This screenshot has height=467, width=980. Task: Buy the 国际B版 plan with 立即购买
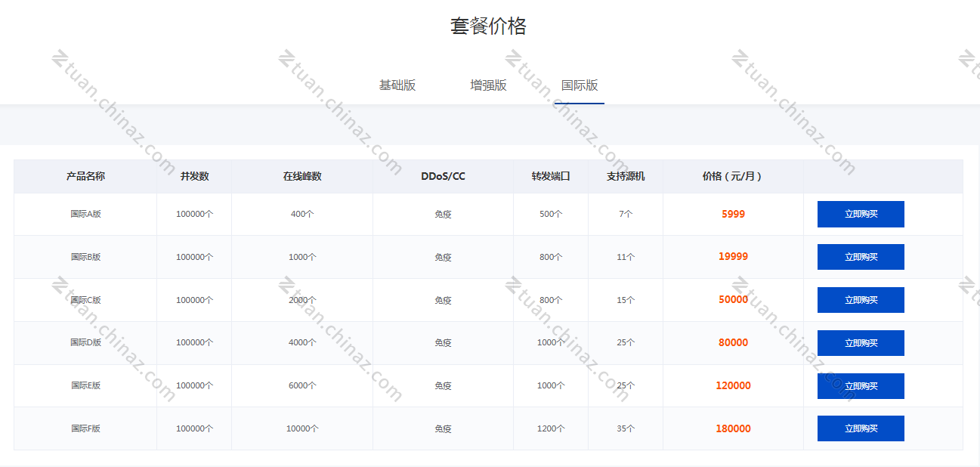(x=861, y=257)
